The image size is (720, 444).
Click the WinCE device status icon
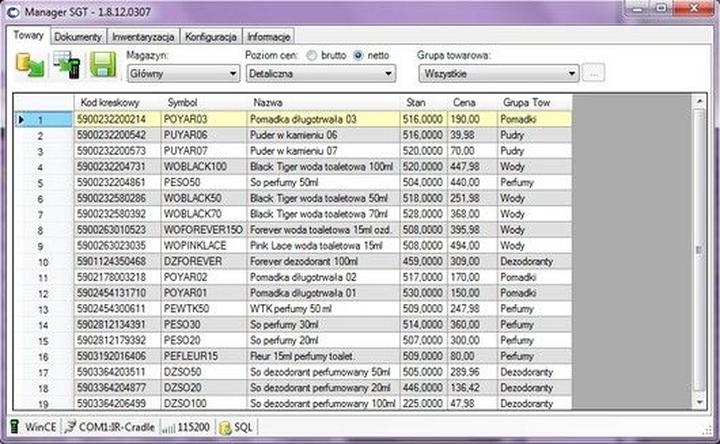point(16,427)
